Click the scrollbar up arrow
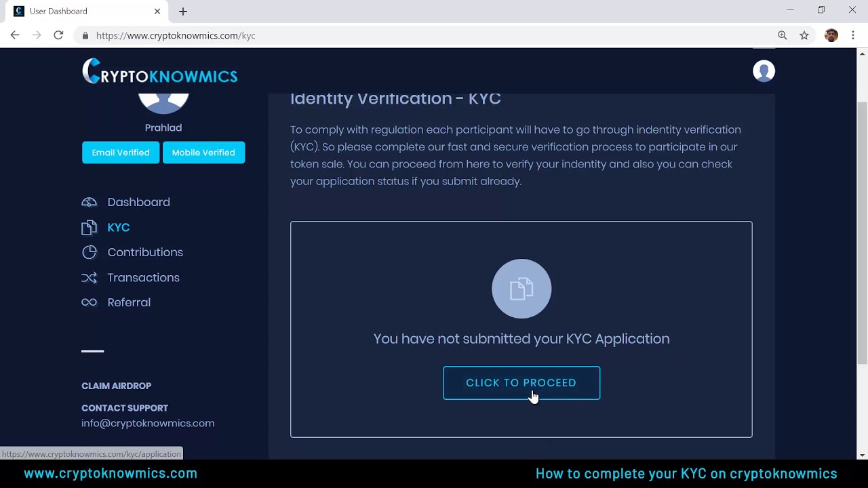Screen dimensions: 868x488 pyautogui.click(x=863, y=53)
